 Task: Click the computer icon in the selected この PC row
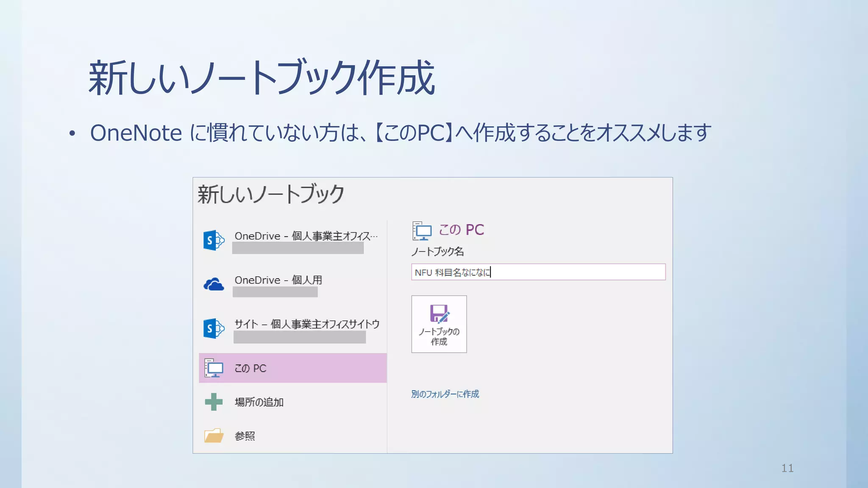[214, 368]
